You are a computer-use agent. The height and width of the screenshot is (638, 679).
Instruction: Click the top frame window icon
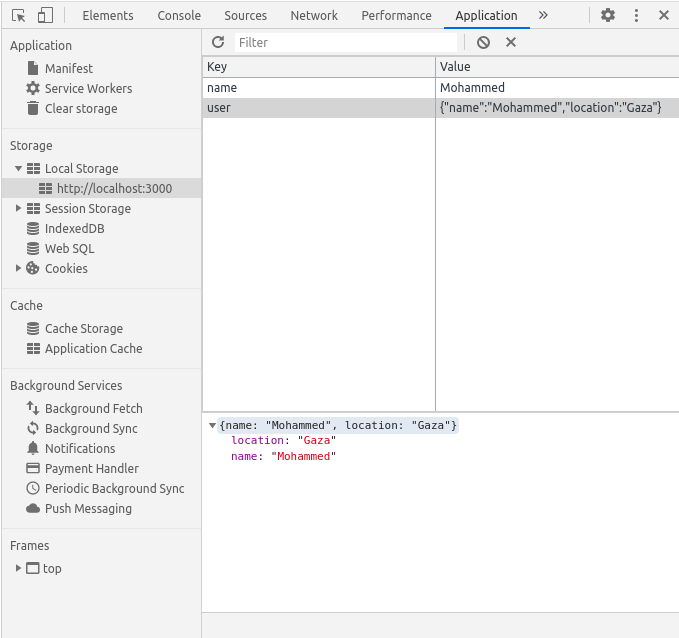coord(33,568)
